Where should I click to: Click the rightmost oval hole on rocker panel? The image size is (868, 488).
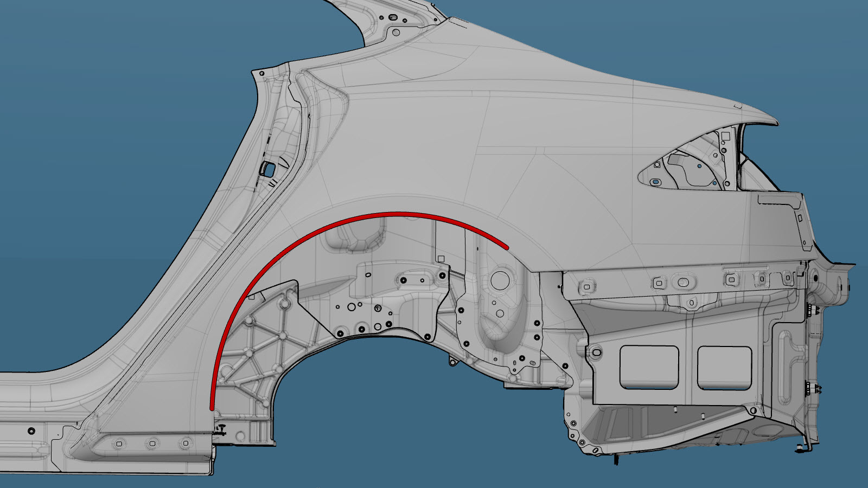point(185,442)
